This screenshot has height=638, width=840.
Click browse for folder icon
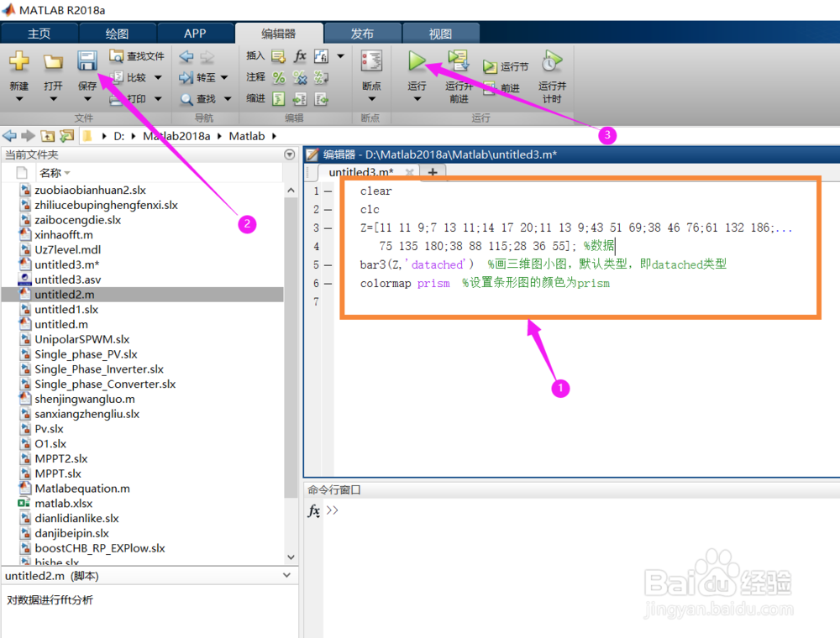[66, 136]
